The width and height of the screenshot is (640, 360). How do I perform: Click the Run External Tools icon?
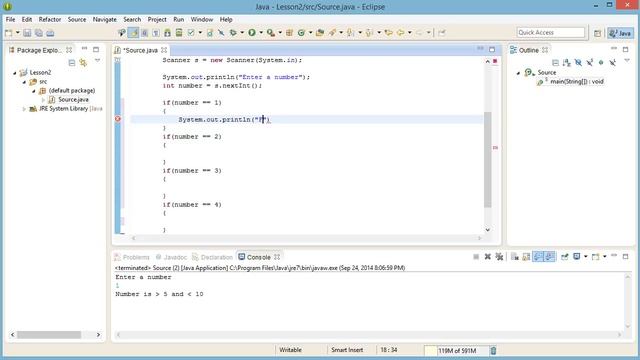click(271, 33)
